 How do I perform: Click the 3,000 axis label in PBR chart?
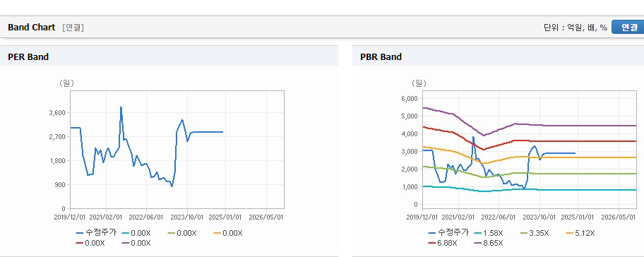(x=409, y=152)
